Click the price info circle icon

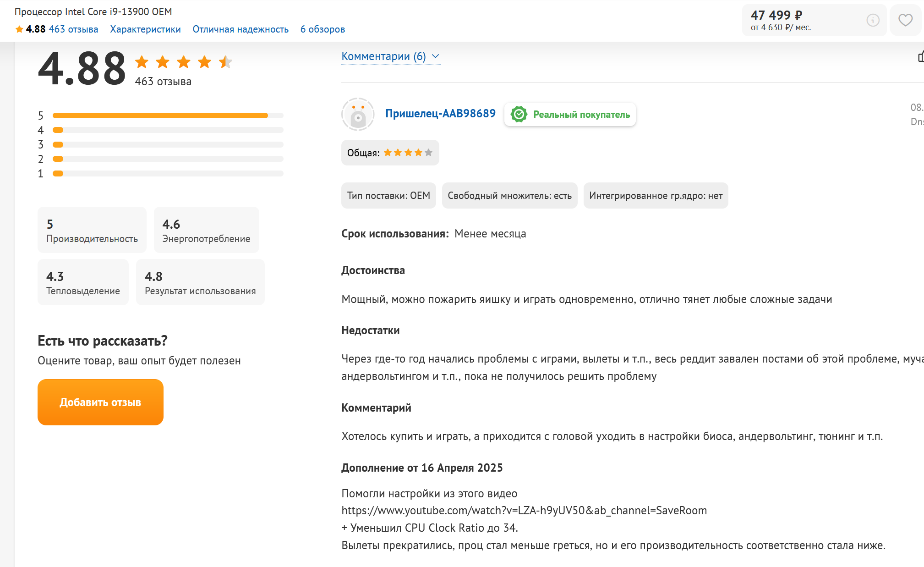click(873, 20)
